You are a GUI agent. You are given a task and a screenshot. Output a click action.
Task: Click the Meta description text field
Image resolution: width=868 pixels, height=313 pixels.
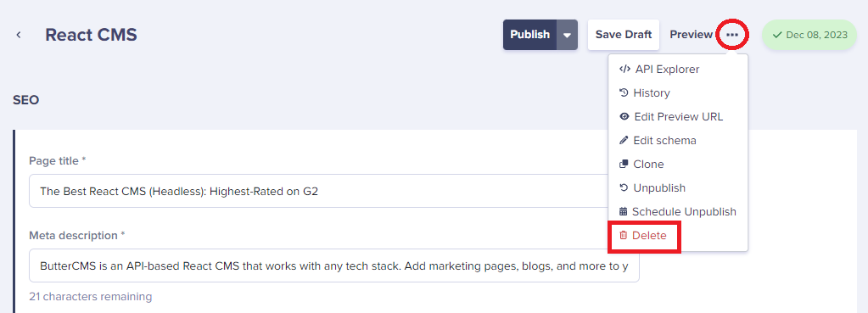(333, 266)
